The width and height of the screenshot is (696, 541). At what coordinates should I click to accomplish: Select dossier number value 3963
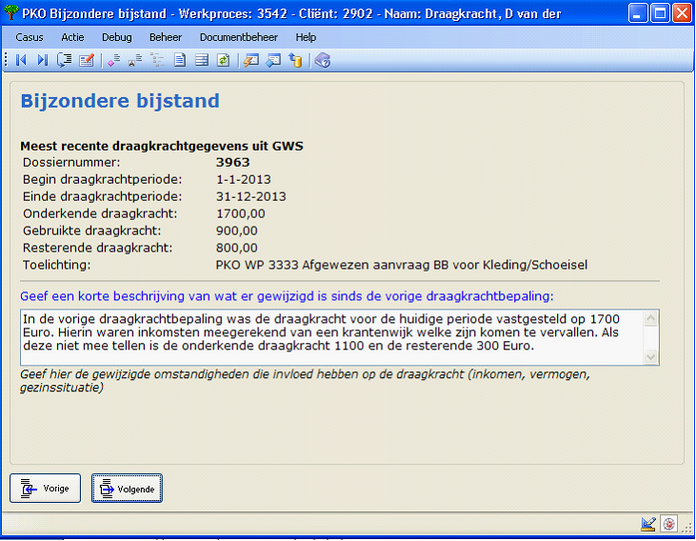pos(233,162)
